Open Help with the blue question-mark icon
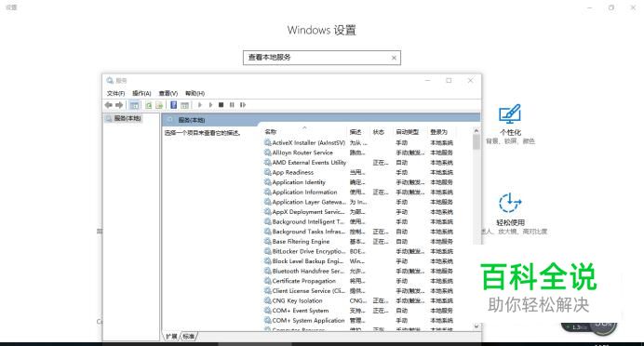Screen dimensions: 644x346 coord(174,105)
